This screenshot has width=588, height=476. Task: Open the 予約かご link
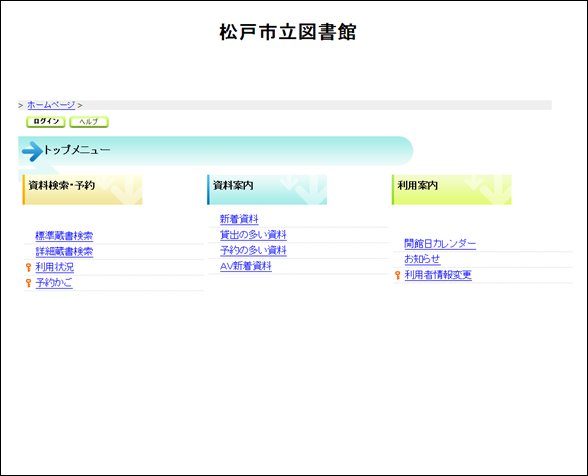pyautogui.click(x=54, y=283)
